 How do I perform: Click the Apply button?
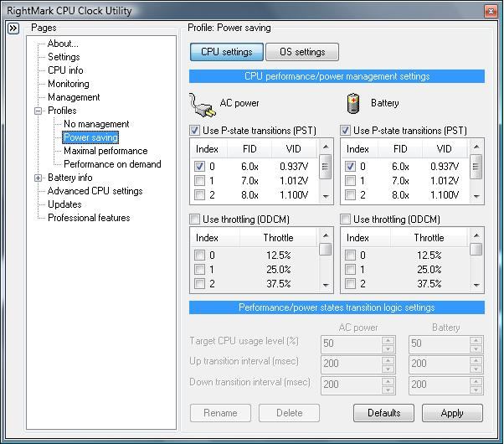(x=452, y=413)
